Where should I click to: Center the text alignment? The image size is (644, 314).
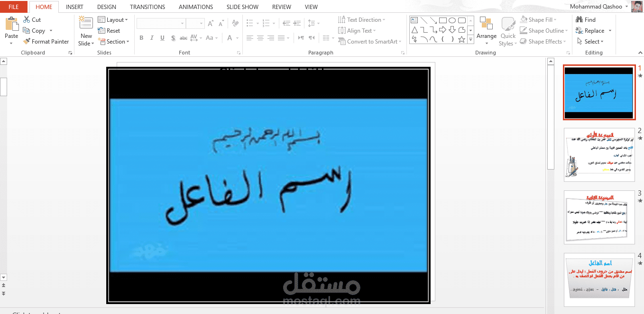coord(260,38)
